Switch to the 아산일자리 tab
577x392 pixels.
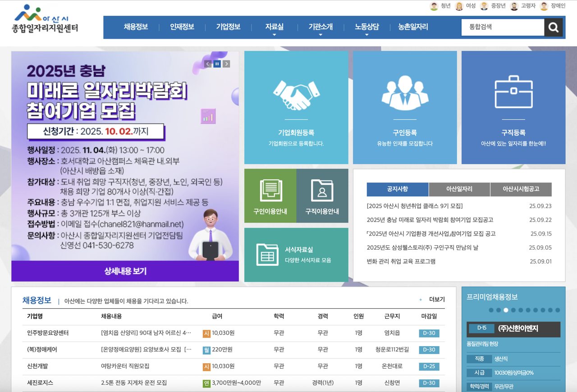[459, 189]
